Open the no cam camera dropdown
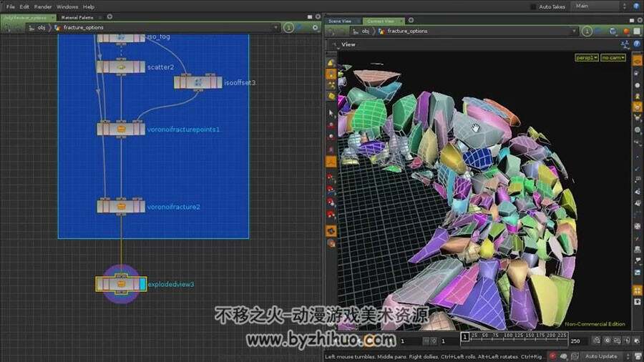The width and height of the screenshot is (644, 362). (613, 57)
